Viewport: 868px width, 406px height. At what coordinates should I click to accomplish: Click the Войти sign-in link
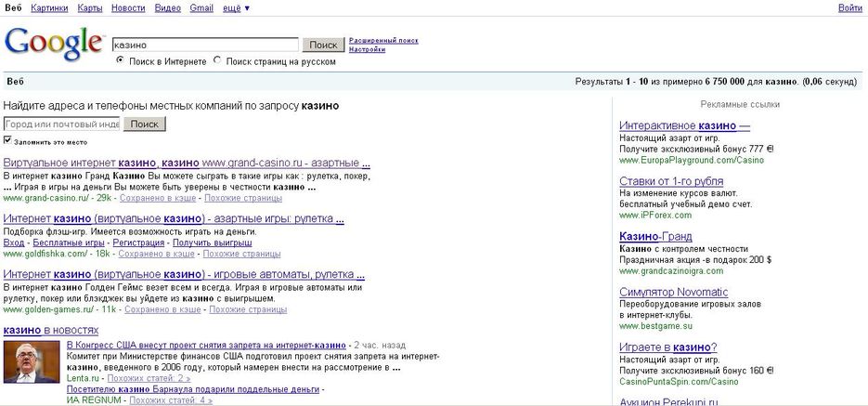point(850,7)
